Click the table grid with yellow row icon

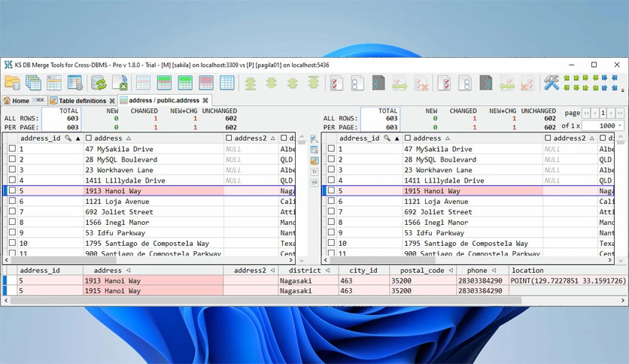pyautogui.click(x=54, y=83)
